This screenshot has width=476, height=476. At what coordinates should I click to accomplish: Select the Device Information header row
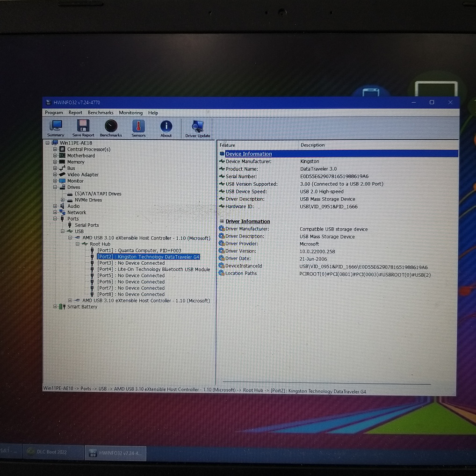338,154
